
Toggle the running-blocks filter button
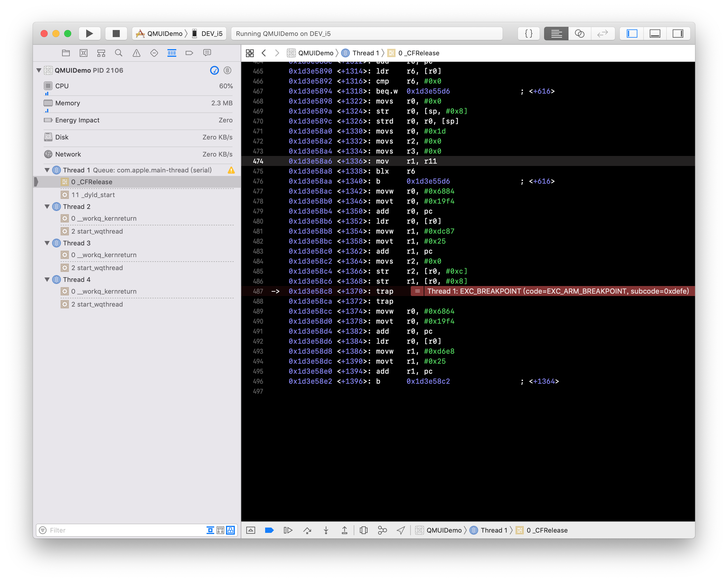click(230, 530)
